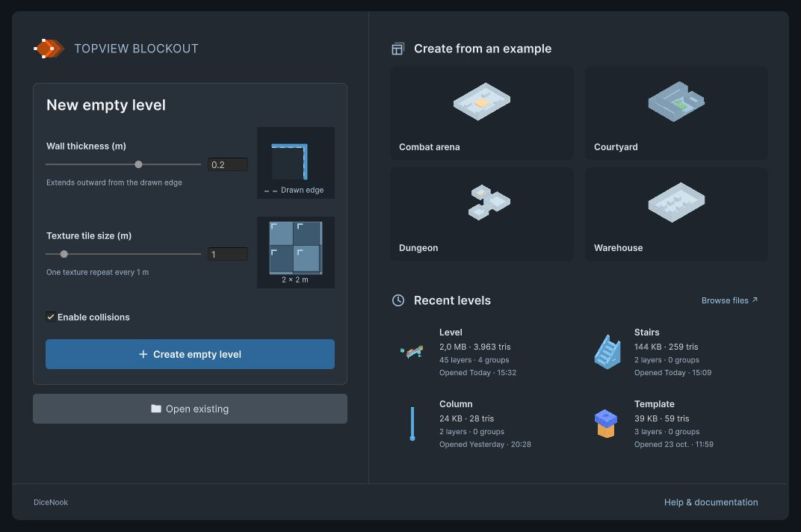The width and height of the screenshot is (801, 532).
Task: Select the Dungeon example card
Action: pyautogui.click(x=482, y=214)
